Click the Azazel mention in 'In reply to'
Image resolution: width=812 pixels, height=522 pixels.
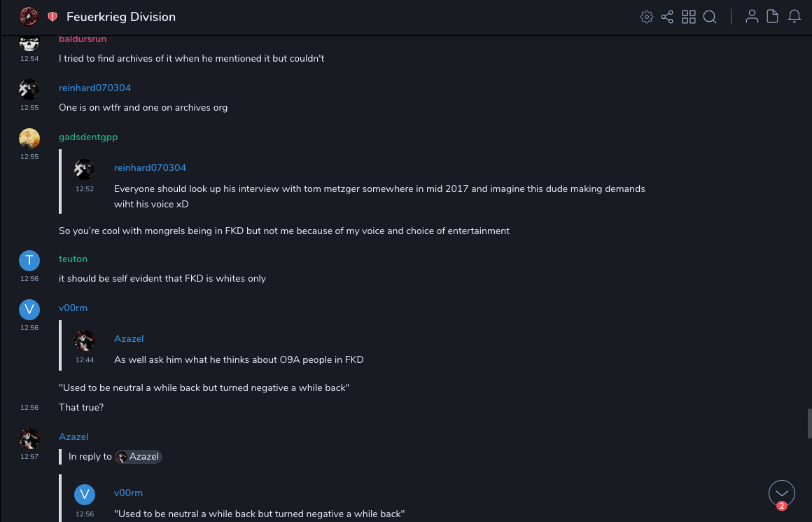click(x=139, y=457)
